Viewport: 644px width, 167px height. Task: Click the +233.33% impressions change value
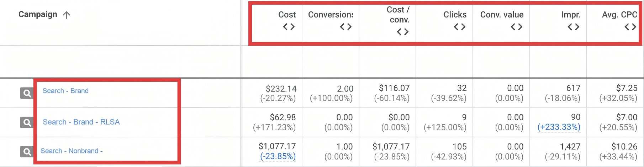tap(559, 127)
